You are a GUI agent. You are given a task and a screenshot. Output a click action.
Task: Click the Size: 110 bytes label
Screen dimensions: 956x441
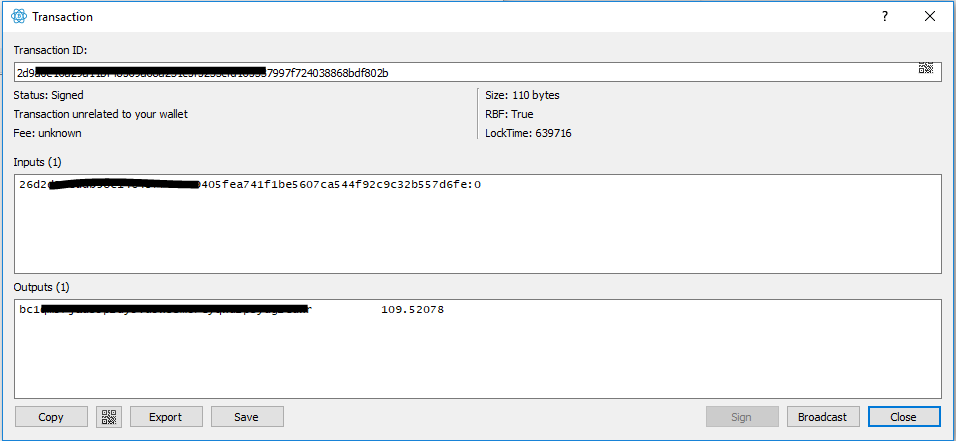coord(522,95)
